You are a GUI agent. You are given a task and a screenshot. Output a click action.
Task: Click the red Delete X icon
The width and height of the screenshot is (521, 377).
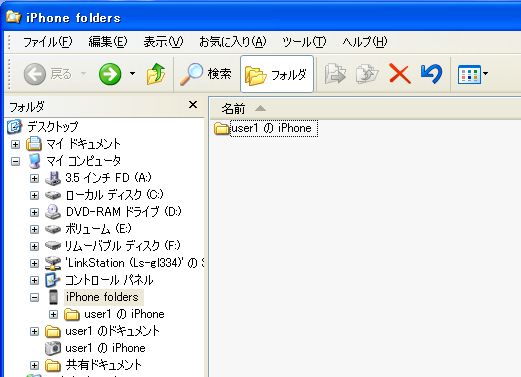(x=399, y=74)
